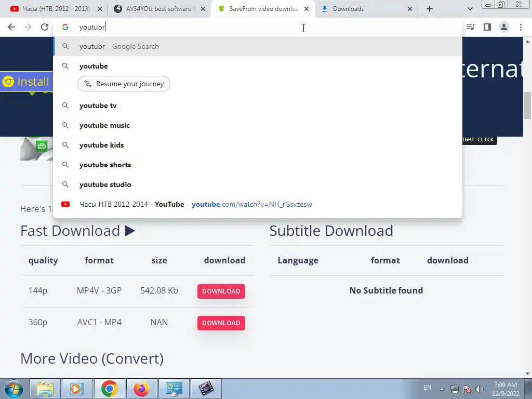Open the Chrome profile avatar
The width and height of the screenshot is (532, 399).
point(504,27)
